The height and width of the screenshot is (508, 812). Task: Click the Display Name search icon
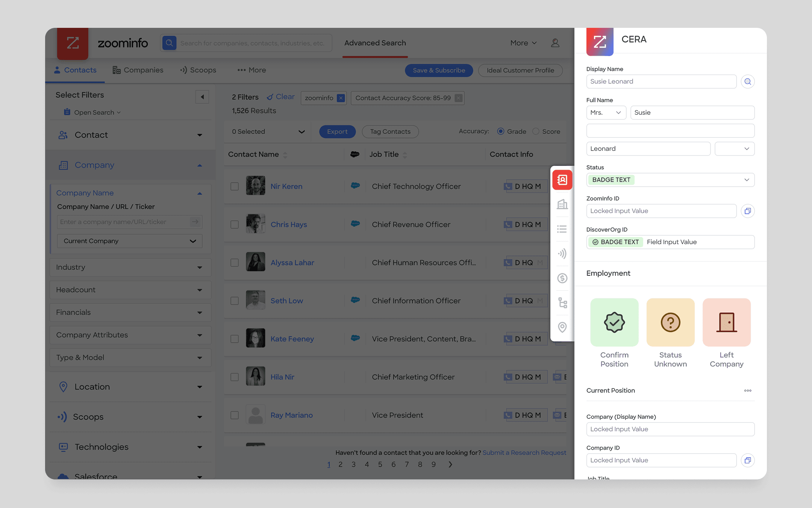748,81
